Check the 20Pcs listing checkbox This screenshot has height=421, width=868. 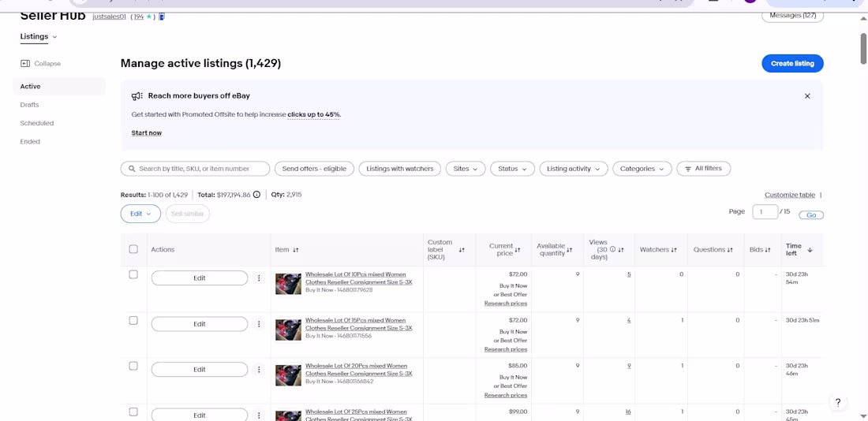133,366
